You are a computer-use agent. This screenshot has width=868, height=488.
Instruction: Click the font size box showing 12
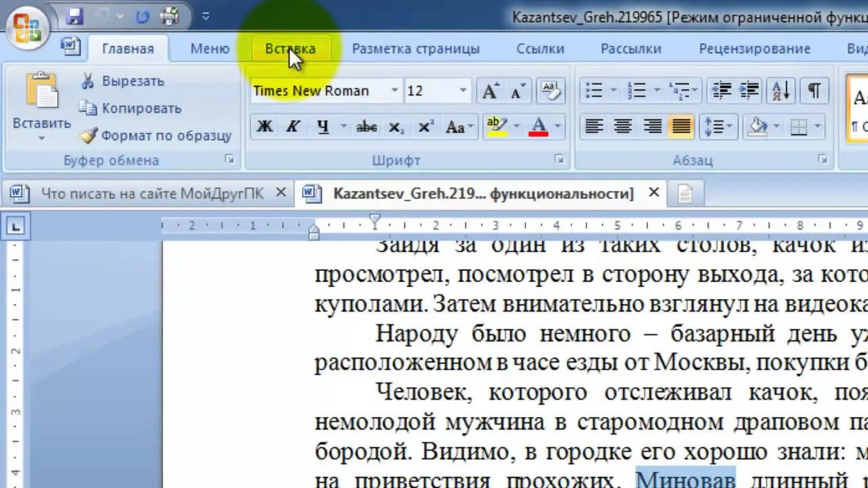point(429,91)
